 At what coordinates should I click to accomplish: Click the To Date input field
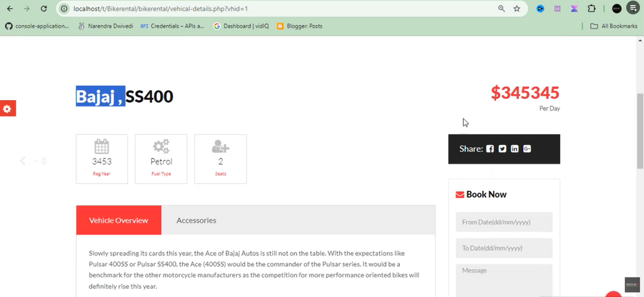(x=504, y=248)
